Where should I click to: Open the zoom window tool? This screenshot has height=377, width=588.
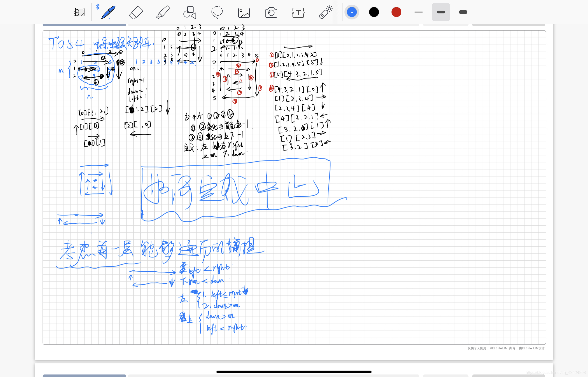79,12
